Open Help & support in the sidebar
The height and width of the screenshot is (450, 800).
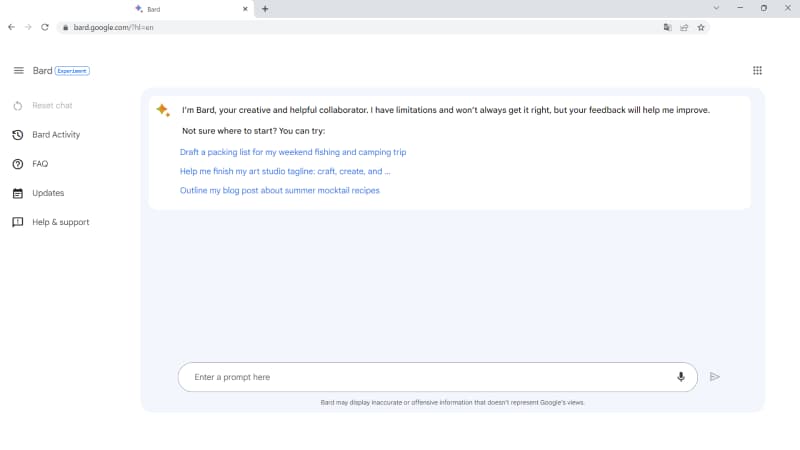[x=61, y=222]
